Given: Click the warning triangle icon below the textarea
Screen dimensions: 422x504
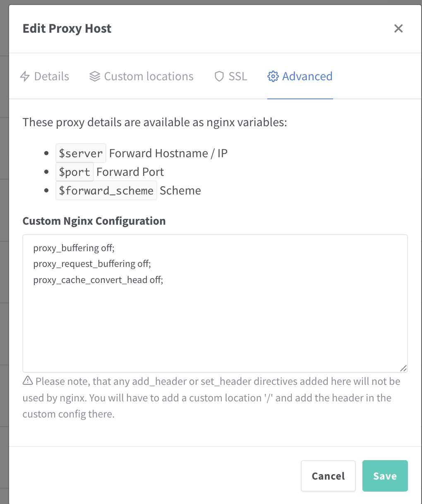Looking at the screenshot, I should [28, 381].
